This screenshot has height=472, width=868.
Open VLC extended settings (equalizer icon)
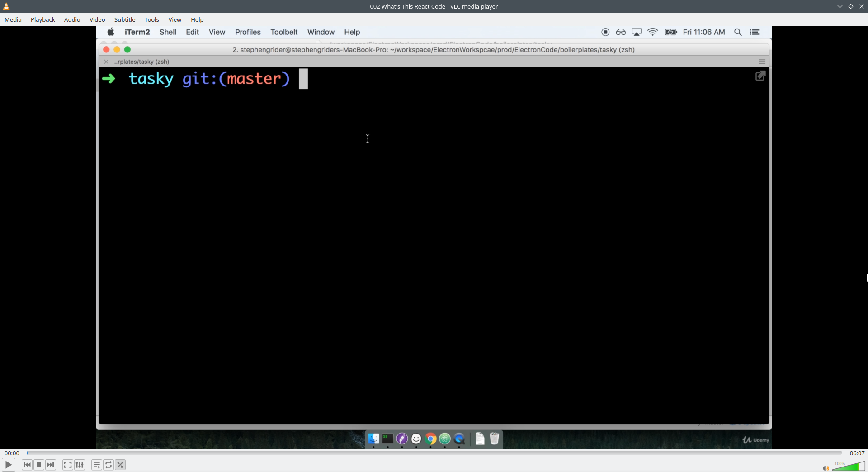[80, 465]
